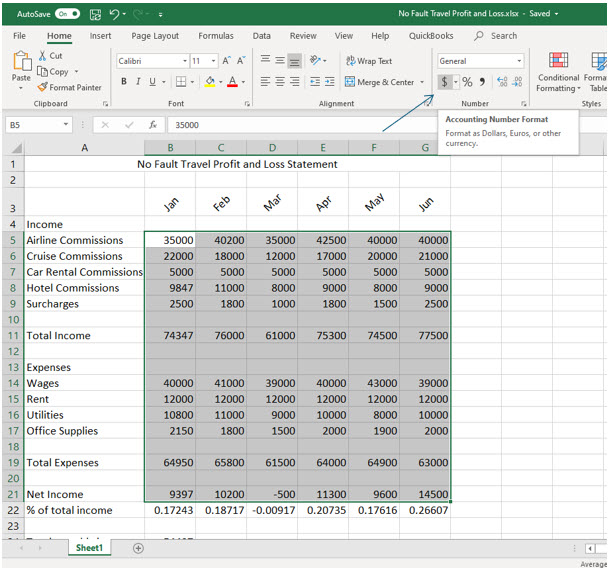Viewport: 610px width, 570px height.
Task: Select Top Align icon
Action: [265, 59]
